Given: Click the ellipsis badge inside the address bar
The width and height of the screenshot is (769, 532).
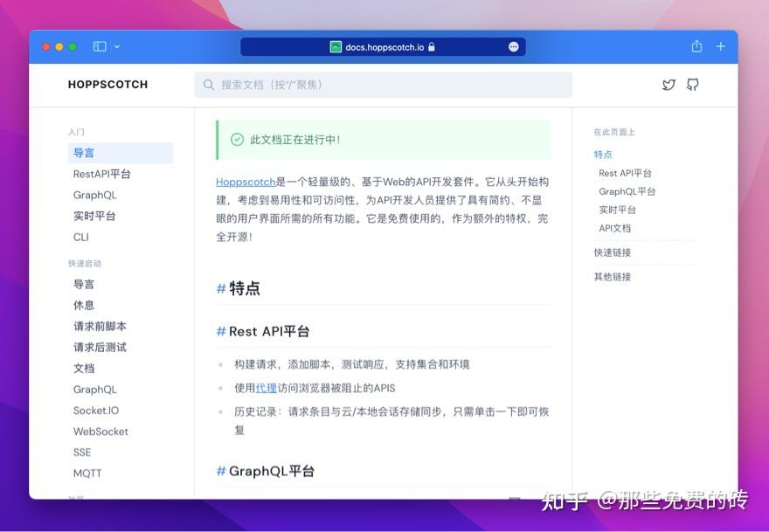Looking at the screenshot, I should tap(516, 46).
